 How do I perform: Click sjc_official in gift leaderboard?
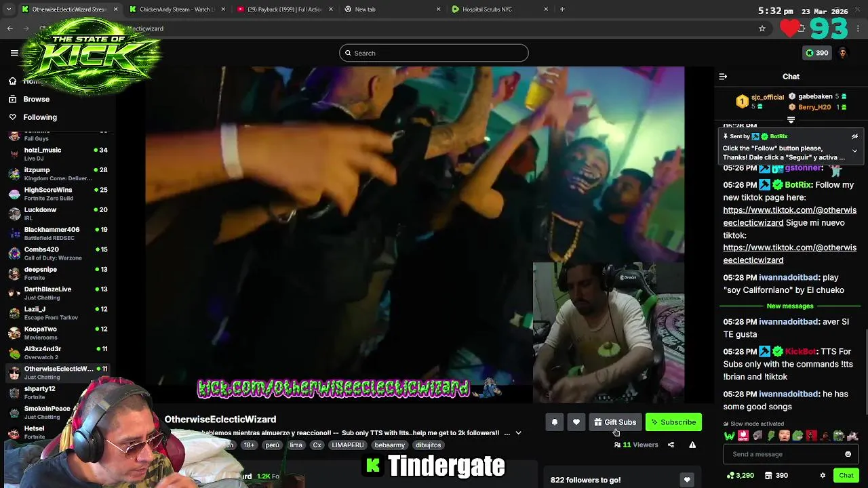(x=768, y=98)
